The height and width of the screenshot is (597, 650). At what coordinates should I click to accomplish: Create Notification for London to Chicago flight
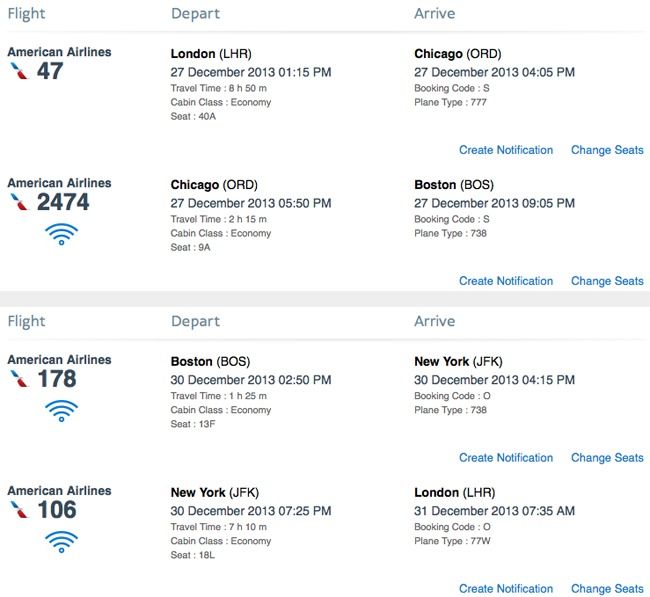(x=506, y=150)
